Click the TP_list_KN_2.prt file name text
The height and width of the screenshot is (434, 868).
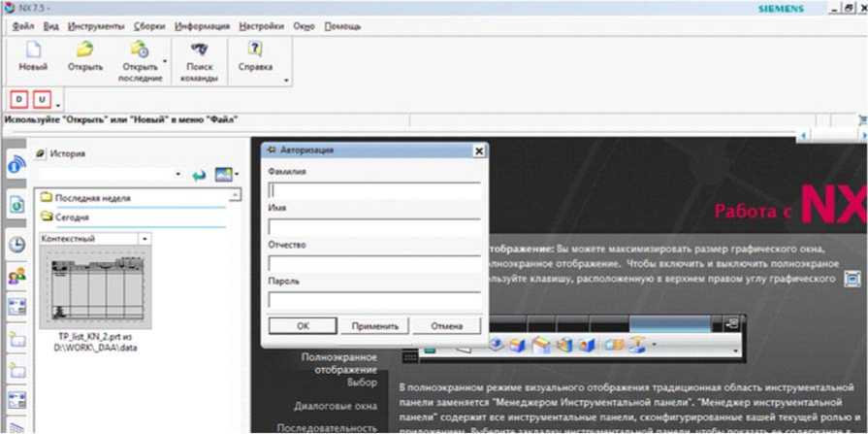click(x=96, y=342)
